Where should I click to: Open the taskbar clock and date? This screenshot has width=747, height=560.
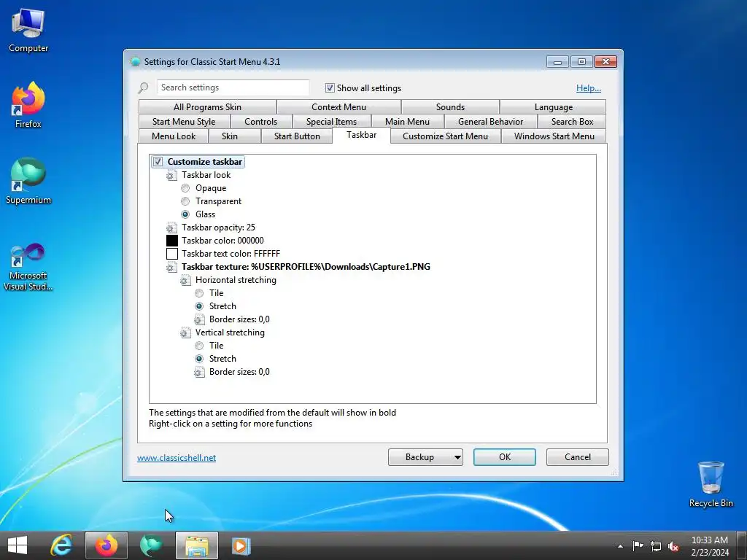coord(710,546)
